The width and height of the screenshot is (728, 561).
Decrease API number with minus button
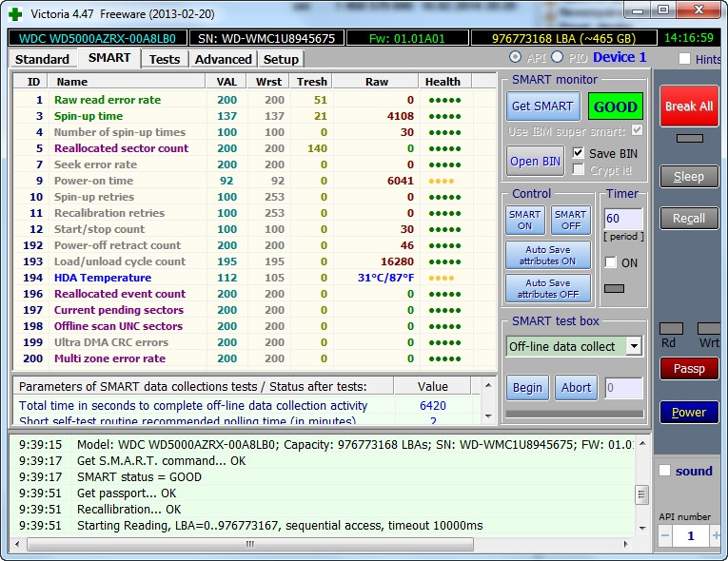pos(665,536)
